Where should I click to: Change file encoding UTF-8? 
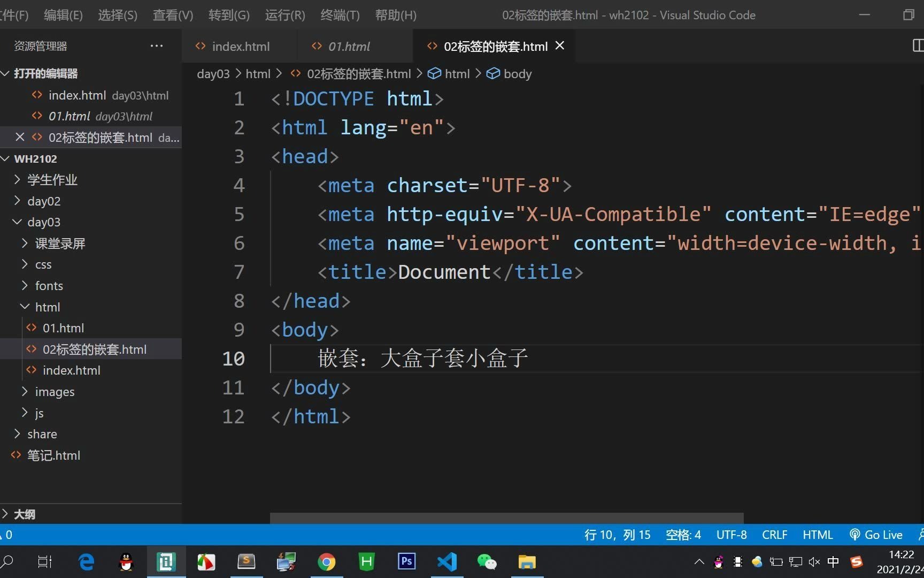tap(731, 535)
